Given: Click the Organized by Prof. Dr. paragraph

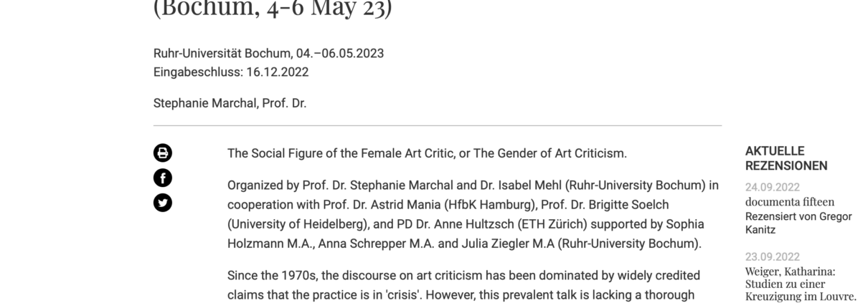Looking at the screenshot, I should click(x=473, y=214).
